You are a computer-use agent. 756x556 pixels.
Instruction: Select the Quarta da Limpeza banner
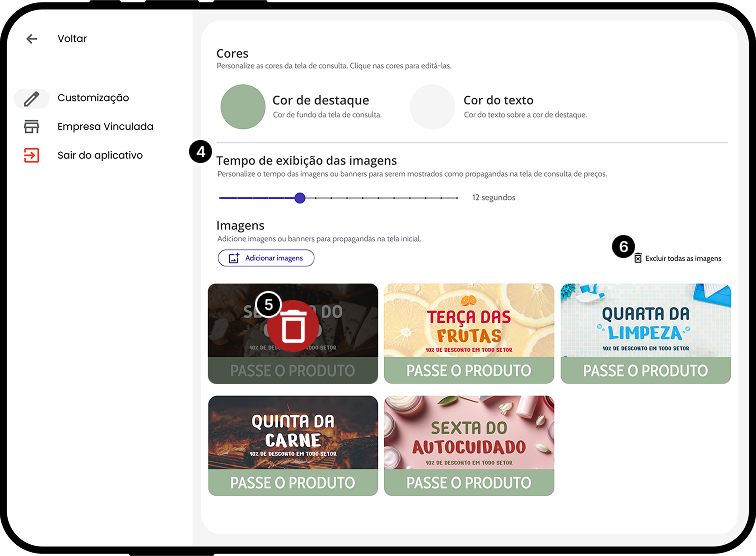[646, 322]
